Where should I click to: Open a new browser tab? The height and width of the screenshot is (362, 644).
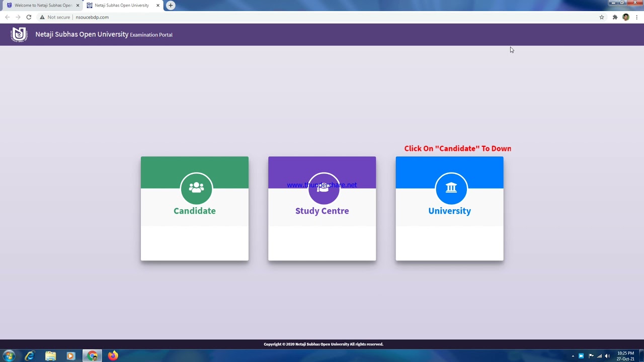(x=171, y=5)
